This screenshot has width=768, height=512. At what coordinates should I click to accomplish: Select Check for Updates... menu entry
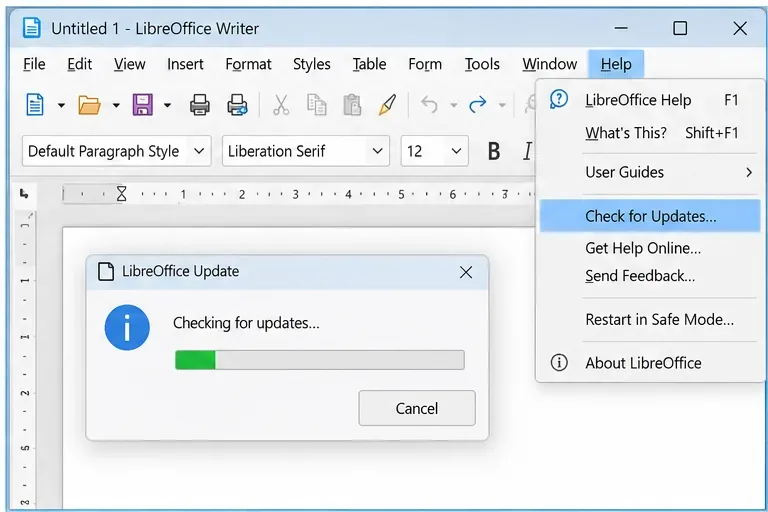[650, 216]
